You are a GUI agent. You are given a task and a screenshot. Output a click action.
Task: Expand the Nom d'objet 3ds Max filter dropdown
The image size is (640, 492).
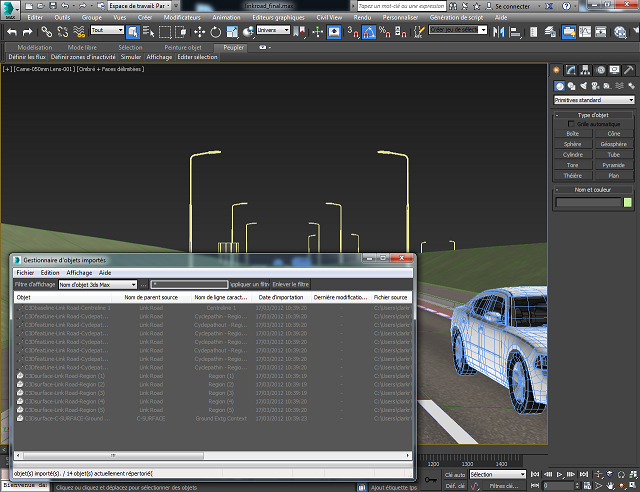point(98,285)
